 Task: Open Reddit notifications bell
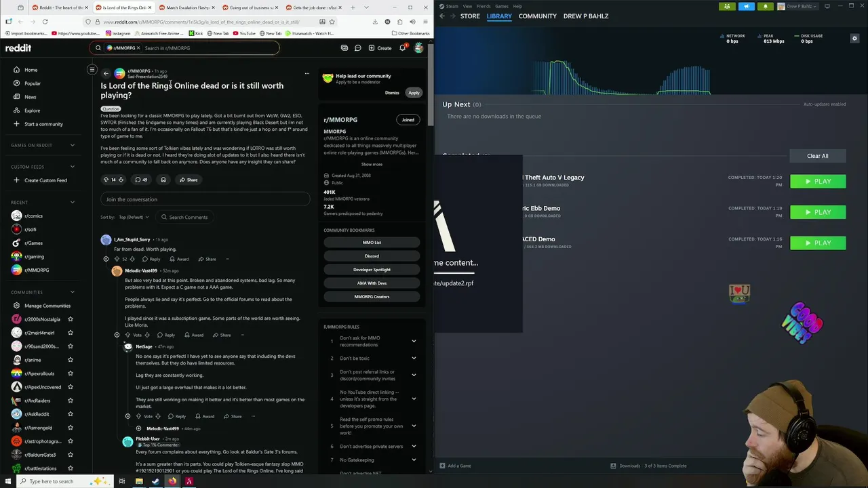click(402, 48)
